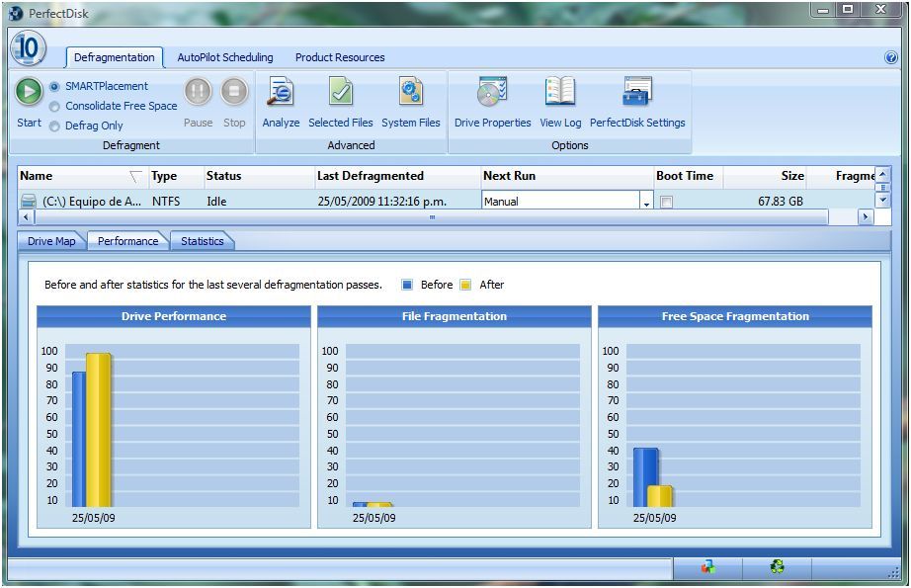Switch to the AutoPilot Scheduling tab

point(224,57)
